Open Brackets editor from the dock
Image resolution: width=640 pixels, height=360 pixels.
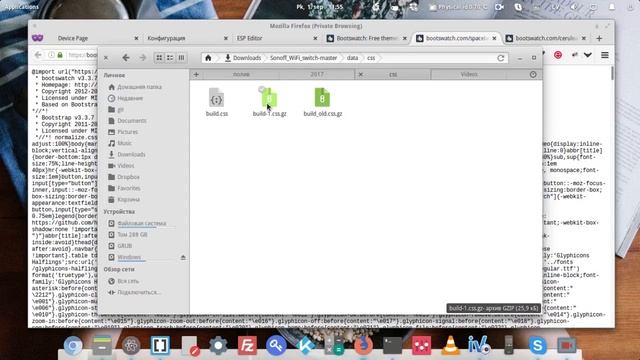click(160, 346)
